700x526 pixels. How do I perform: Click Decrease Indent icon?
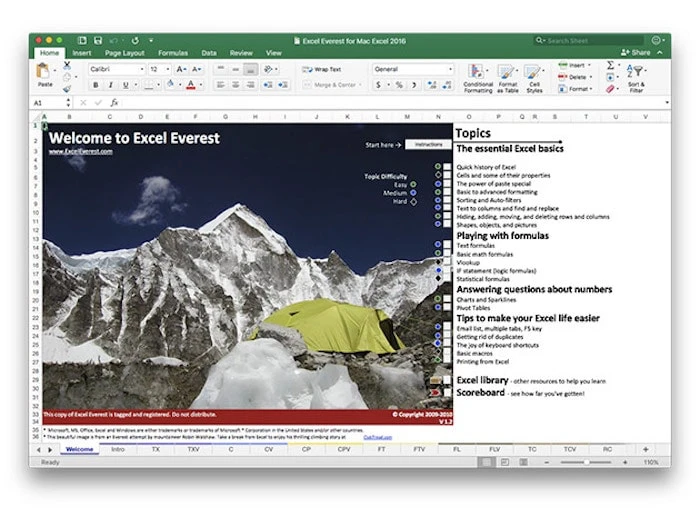coord(268,84)
